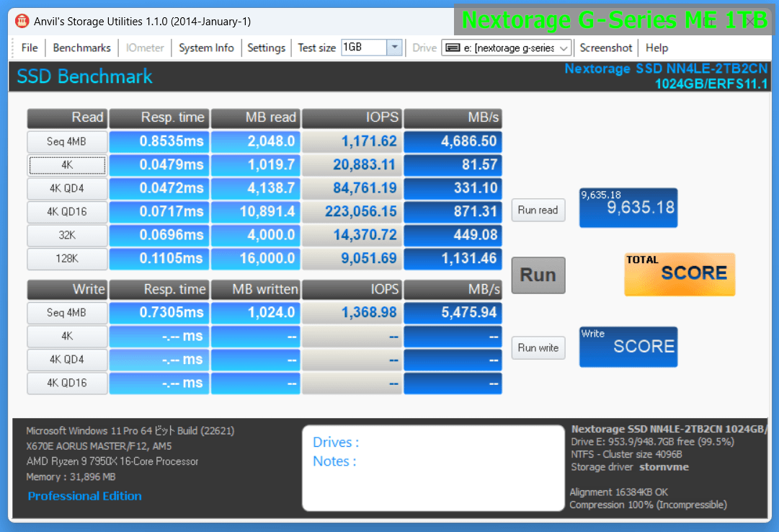The height and width of the screenshot is (532, 779).
Task: Open the File menu
Action: click(30, 48)
